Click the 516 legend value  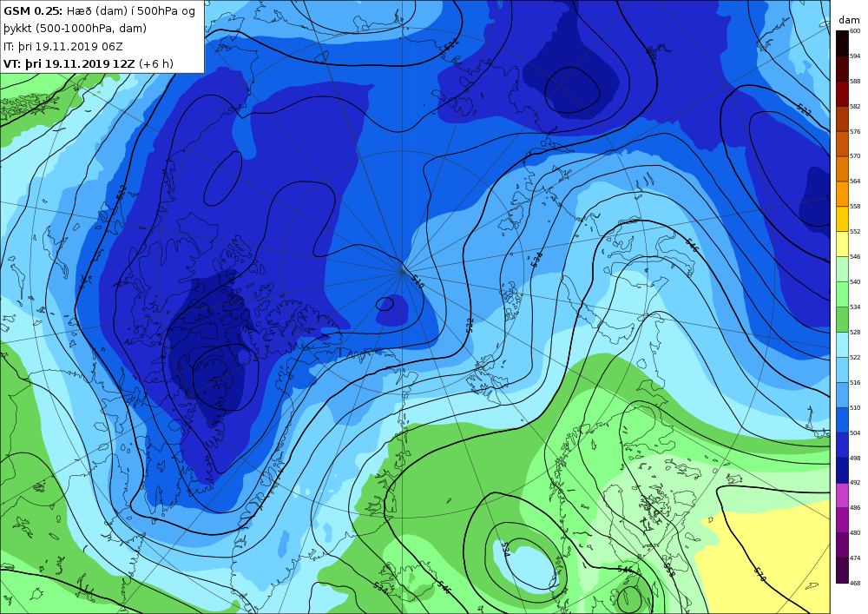click(x=855, y=383)
